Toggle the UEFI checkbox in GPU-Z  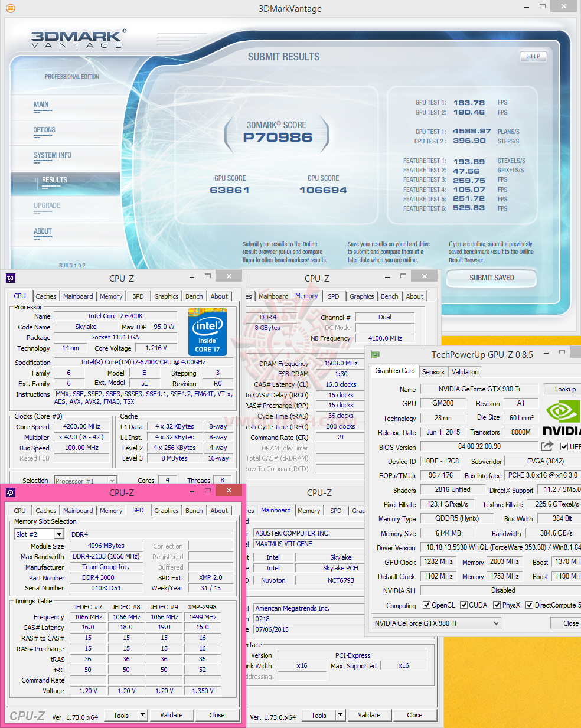(564, 446)
